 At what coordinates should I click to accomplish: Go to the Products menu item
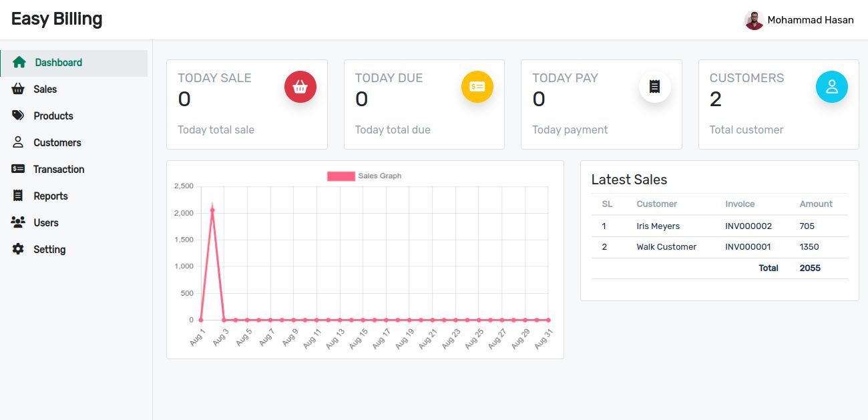click(53, 116)
